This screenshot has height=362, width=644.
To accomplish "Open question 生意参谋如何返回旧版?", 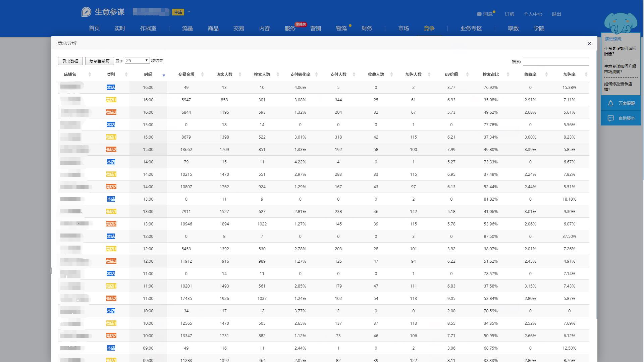I will (x=620, y=51).
